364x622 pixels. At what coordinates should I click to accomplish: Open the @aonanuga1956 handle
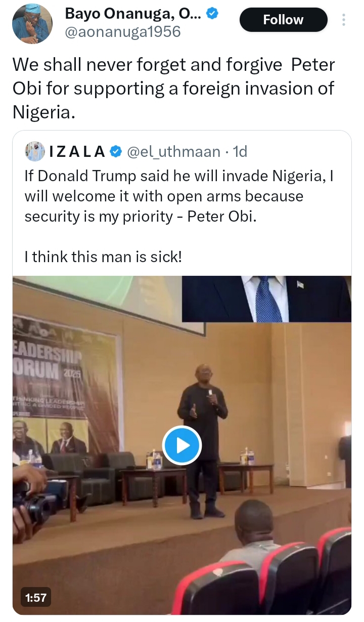[x=123, y=32]
